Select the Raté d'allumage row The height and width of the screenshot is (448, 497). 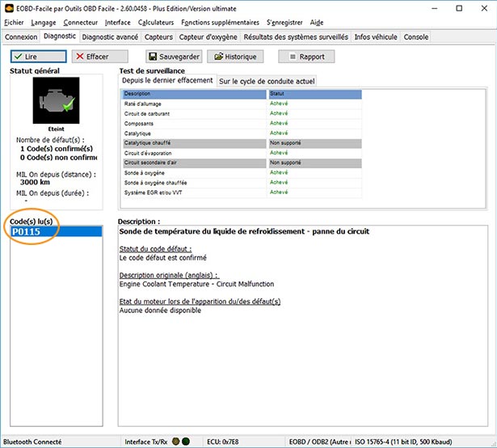[242, 104]
